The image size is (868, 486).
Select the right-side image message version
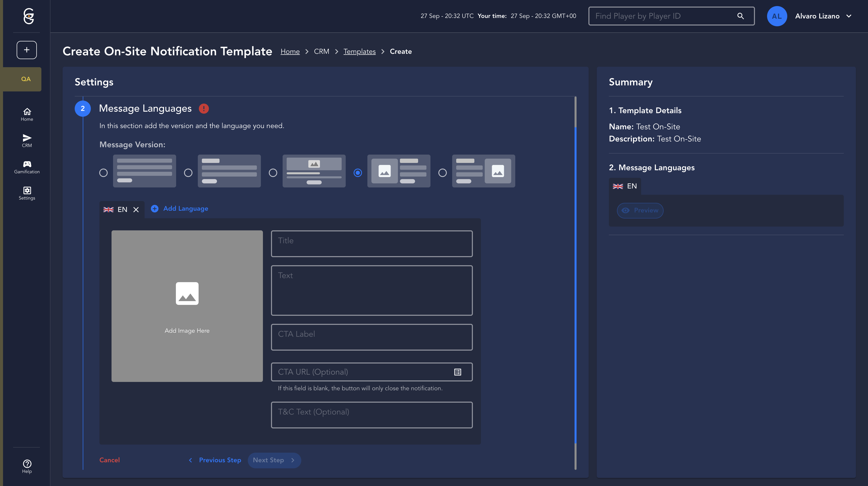[x=442, y=173]
